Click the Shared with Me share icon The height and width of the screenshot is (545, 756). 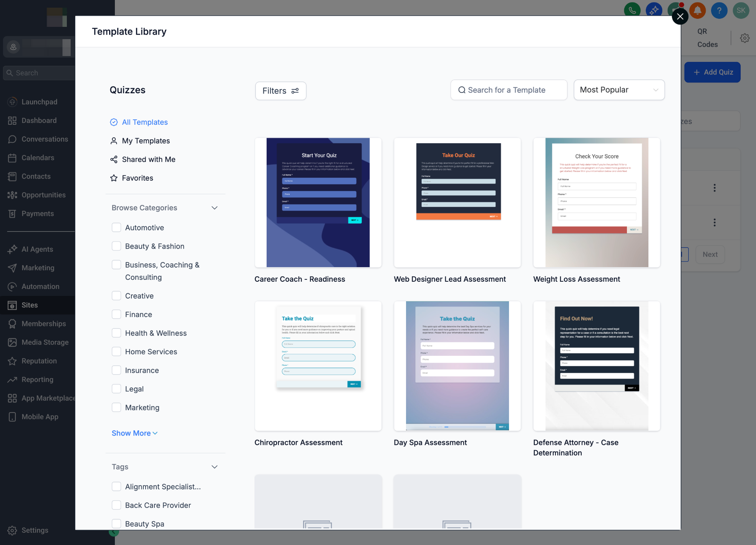click(114, 159)
